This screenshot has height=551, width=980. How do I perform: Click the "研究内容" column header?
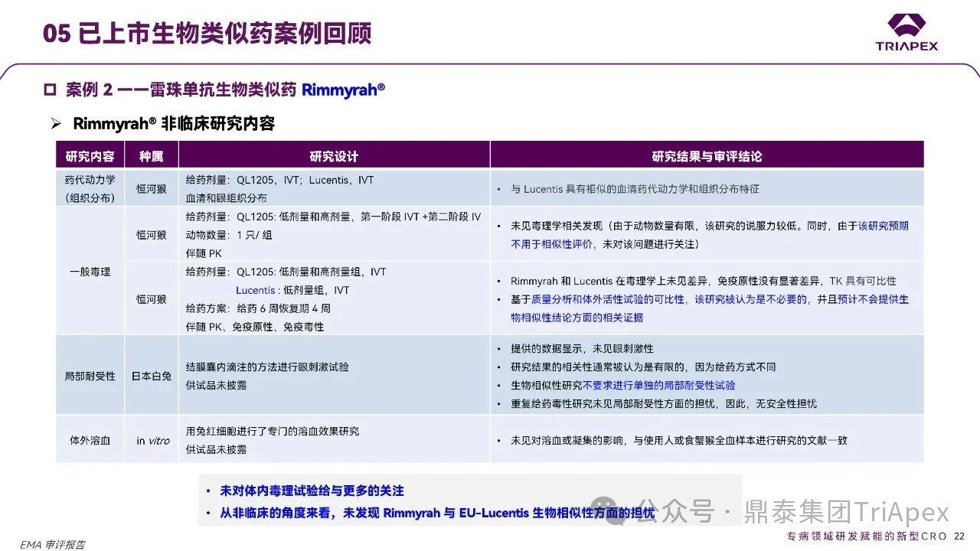pos(90,156)
